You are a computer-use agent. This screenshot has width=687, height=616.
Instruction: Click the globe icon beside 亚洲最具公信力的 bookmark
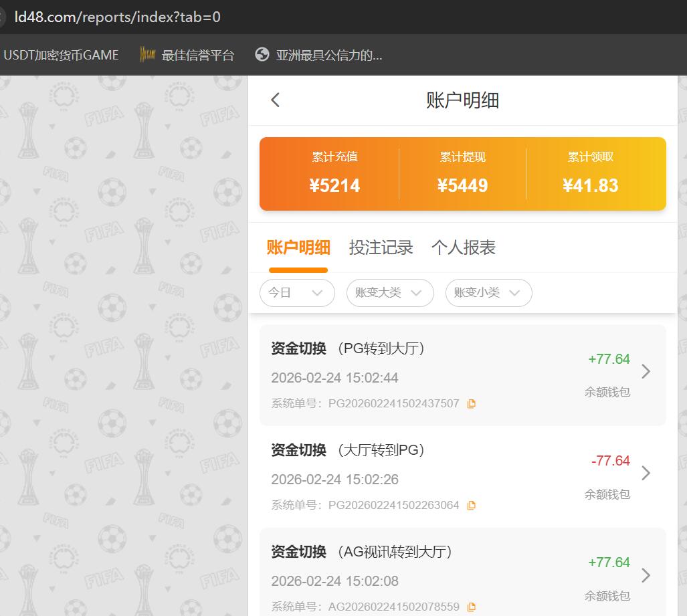[x=262, y=55]
